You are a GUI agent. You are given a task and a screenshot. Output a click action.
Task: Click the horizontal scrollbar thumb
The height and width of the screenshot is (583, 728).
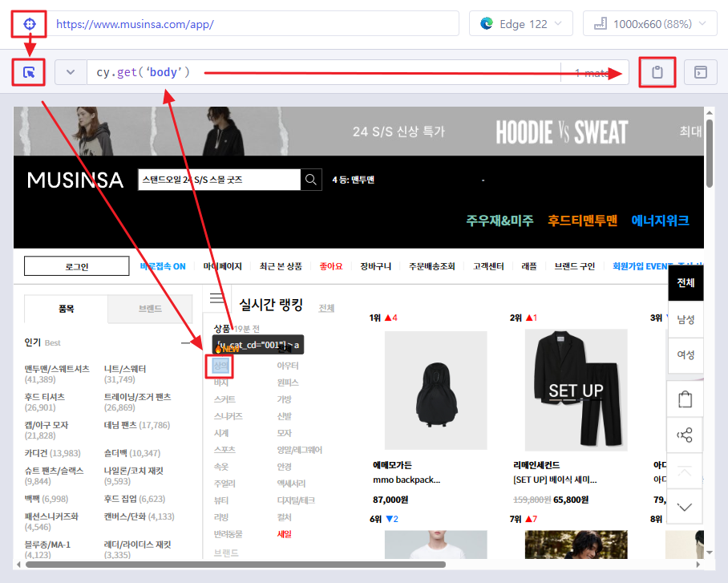(x=236, y=565)
